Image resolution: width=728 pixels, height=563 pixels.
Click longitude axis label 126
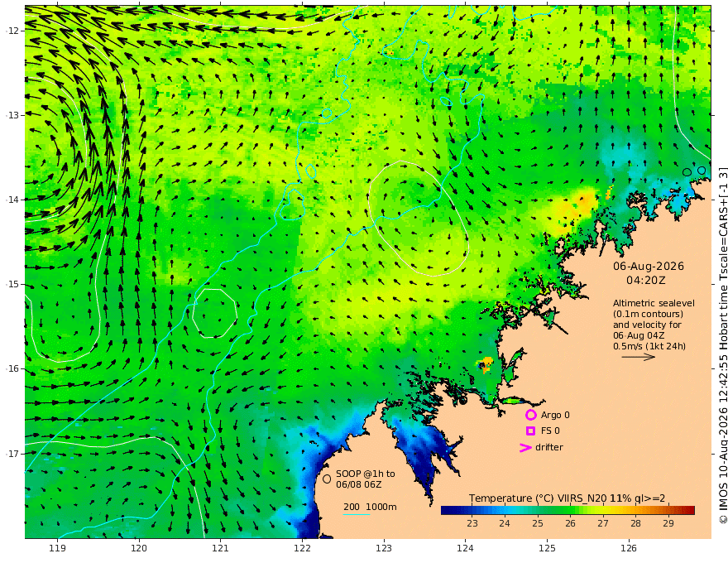(x=629, y=549)
